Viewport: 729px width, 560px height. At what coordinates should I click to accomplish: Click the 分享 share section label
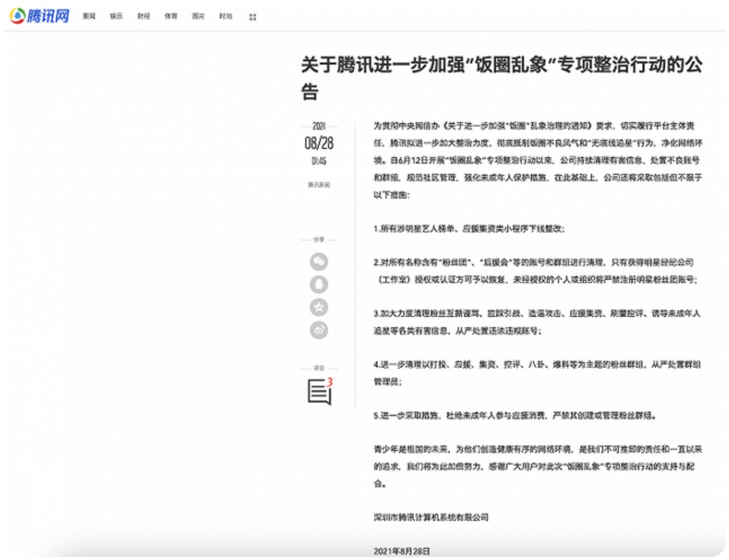pos(319,240)
